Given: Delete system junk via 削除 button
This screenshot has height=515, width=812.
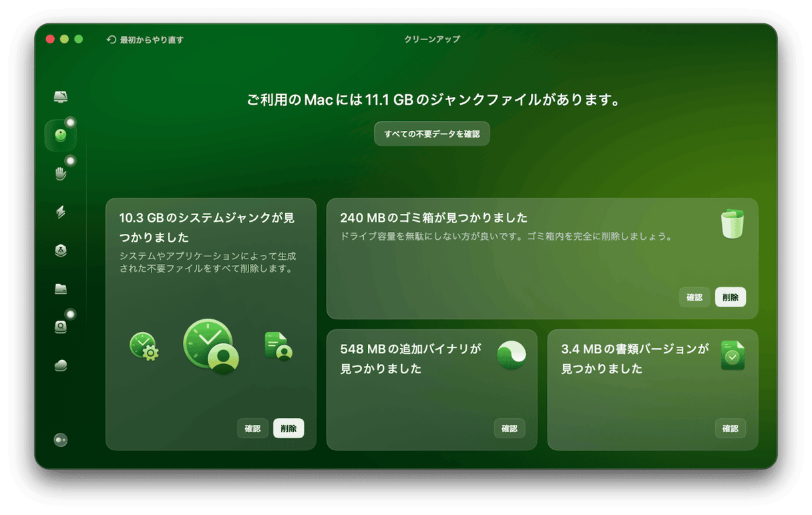Looking at the screenshot, I should [288, 428].
